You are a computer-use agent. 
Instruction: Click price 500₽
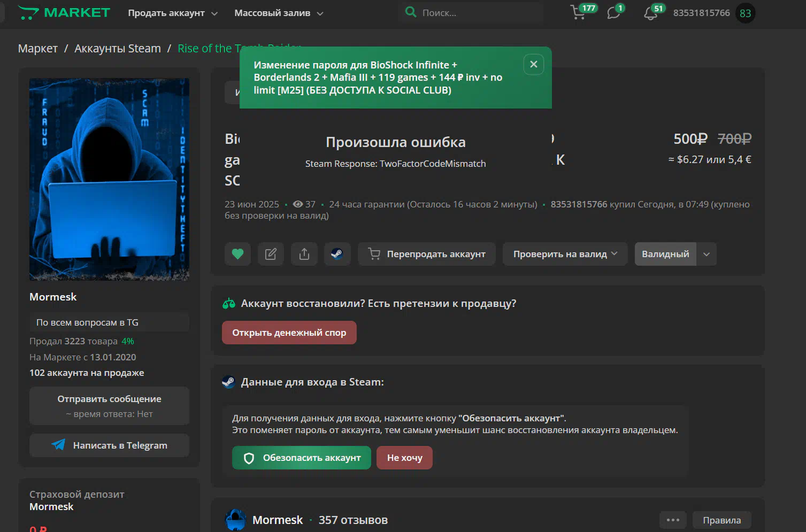(x=690, y=139)
